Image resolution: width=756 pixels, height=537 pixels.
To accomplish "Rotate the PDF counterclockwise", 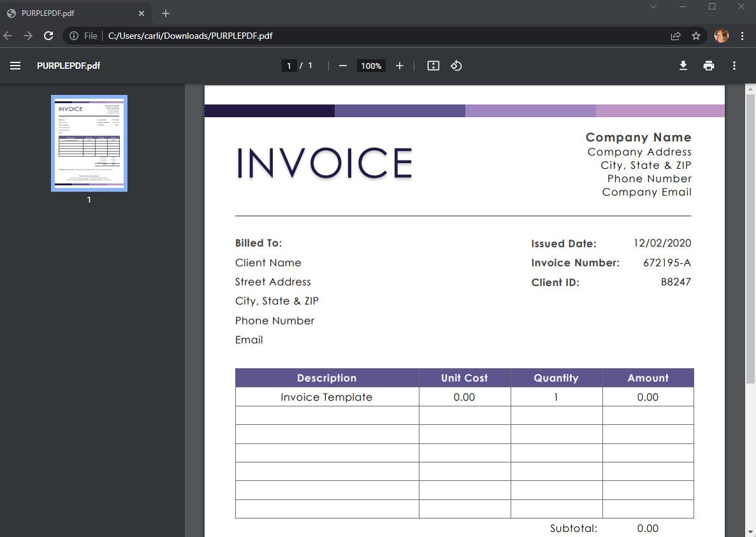I will point(456,66).
